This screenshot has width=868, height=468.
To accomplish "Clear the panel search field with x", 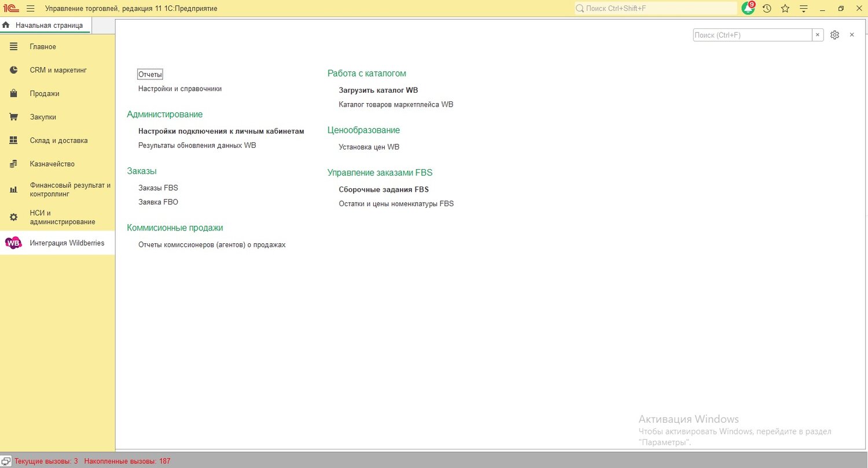I will tap(818, 35).
